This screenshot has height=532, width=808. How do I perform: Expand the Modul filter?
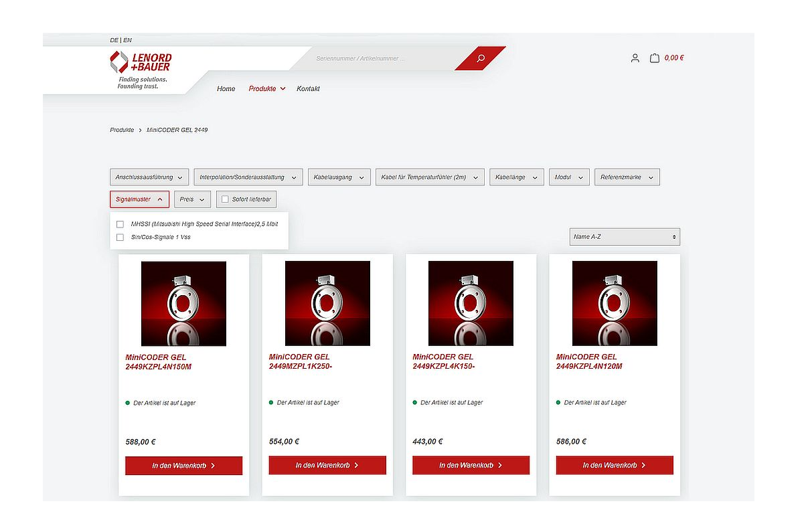coord(569,177)
